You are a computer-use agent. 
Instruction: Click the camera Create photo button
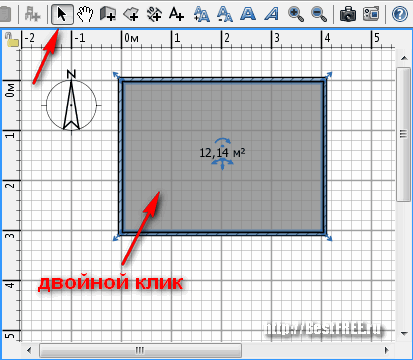348,15
